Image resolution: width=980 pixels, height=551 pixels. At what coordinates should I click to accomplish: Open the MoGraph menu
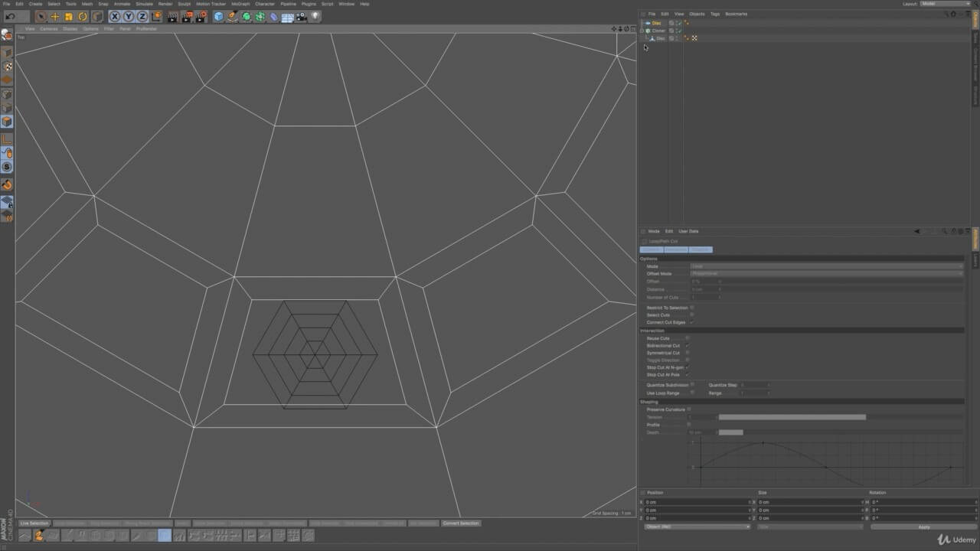click(240, 4)
